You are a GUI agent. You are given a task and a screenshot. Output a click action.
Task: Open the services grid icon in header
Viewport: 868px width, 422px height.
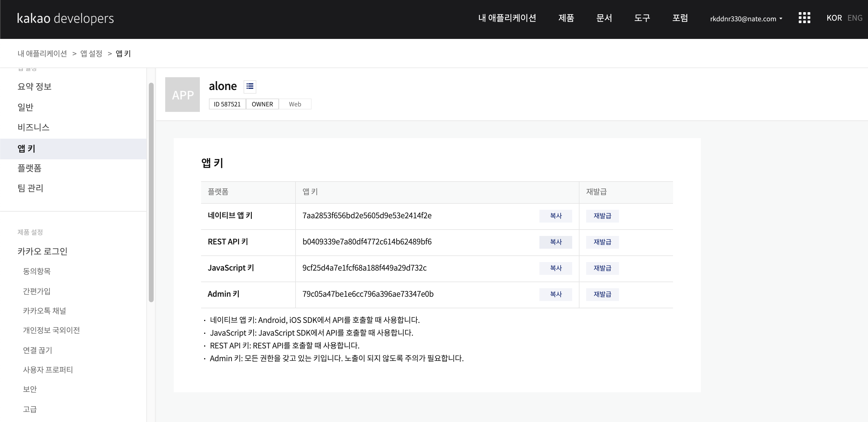pos(804,18)
